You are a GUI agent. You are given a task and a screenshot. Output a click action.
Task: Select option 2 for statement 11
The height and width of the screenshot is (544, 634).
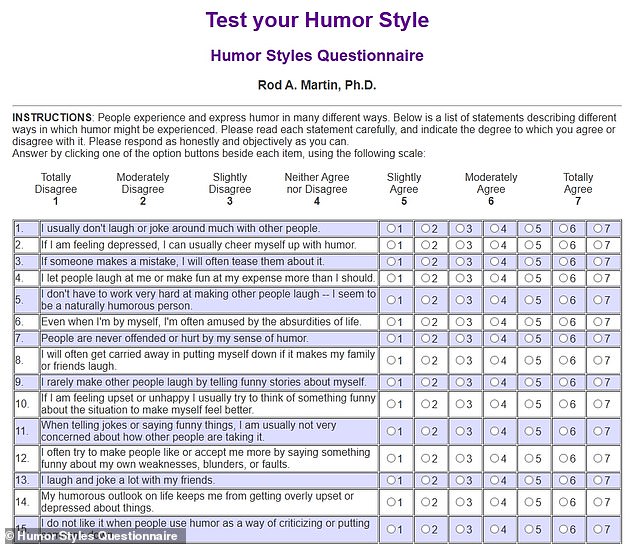point(425,432)
